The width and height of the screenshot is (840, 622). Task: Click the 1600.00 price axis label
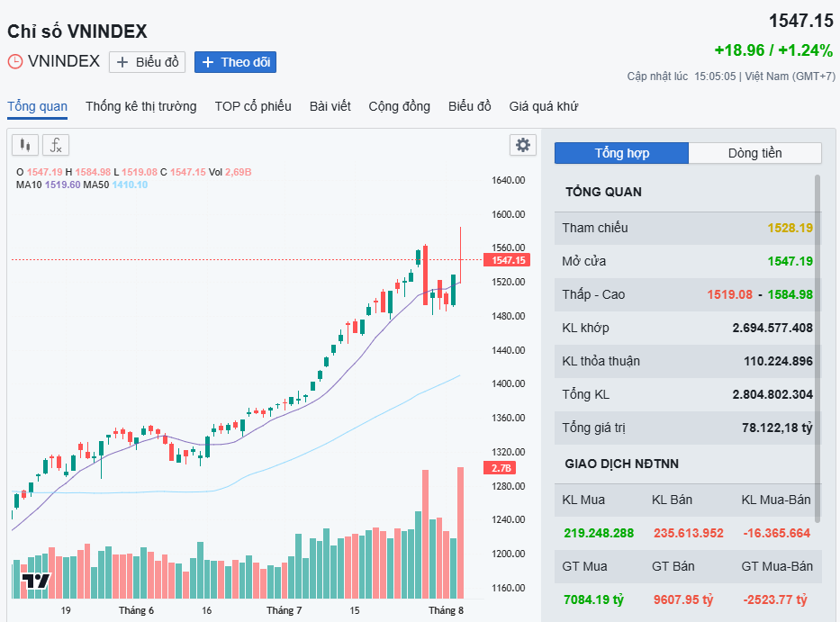click(509, 214)
